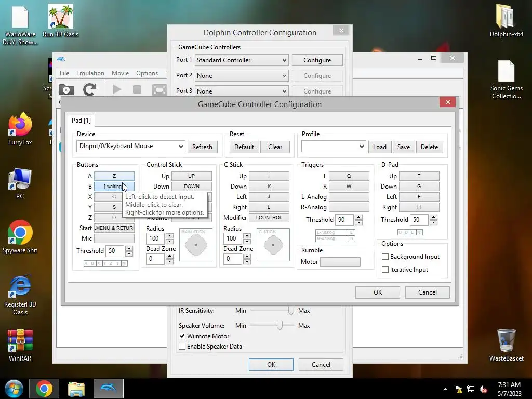Click the Dolphin refresh toolbar icon
532x399 pixels.
(x=89, y=89)
